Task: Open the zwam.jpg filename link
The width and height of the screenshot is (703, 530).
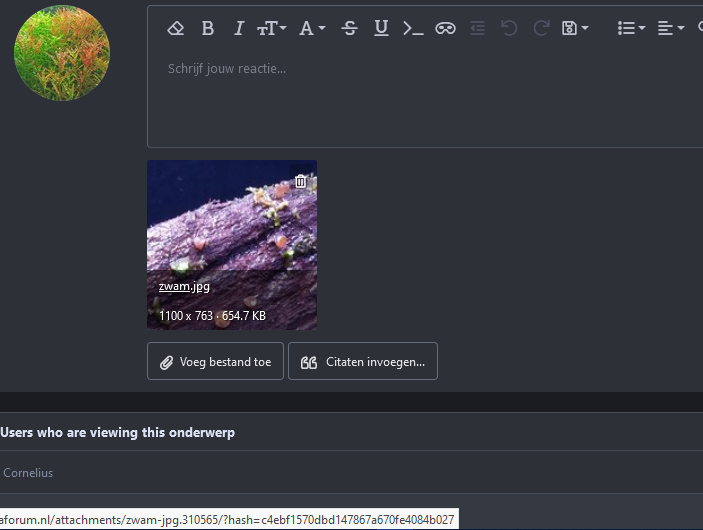Action: click(184, 286)
